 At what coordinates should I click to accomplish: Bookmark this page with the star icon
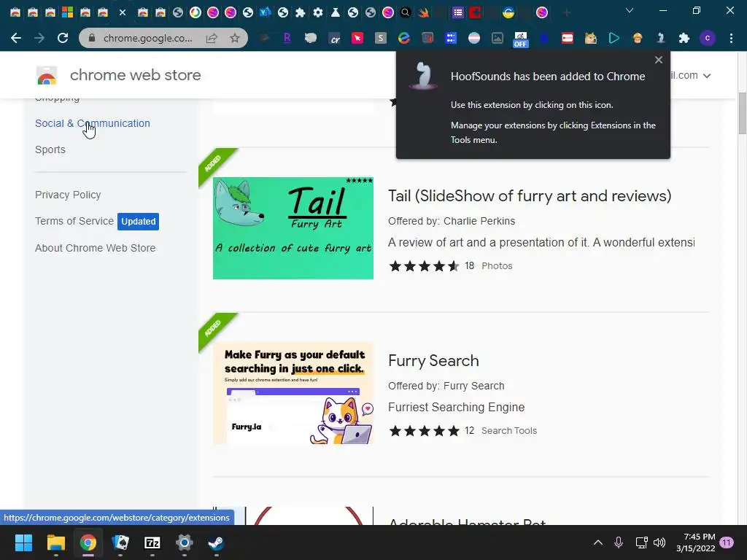click(x=235, y=38)
